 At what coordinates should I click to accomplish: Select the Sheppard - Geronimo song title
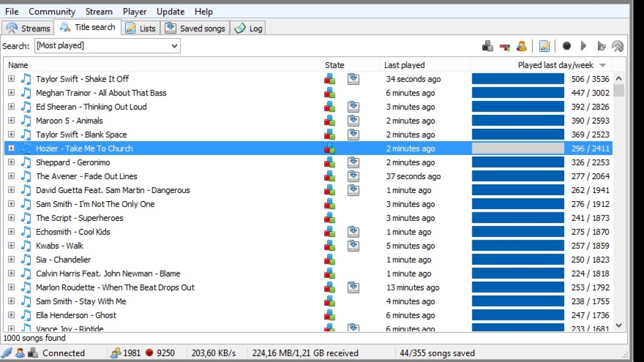[x=72, y=162]
